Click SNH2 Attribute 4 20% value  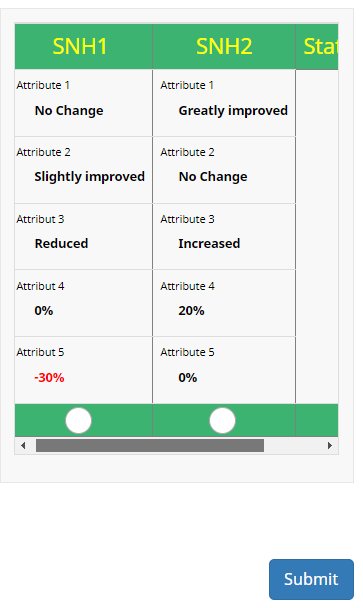191,311
